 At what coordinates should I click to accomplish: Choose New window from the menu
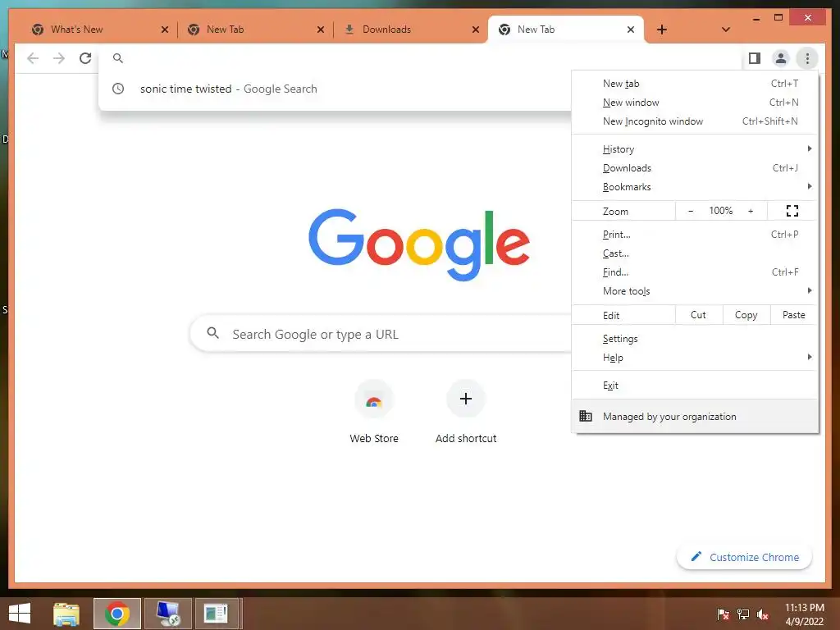tap(695, 103)
